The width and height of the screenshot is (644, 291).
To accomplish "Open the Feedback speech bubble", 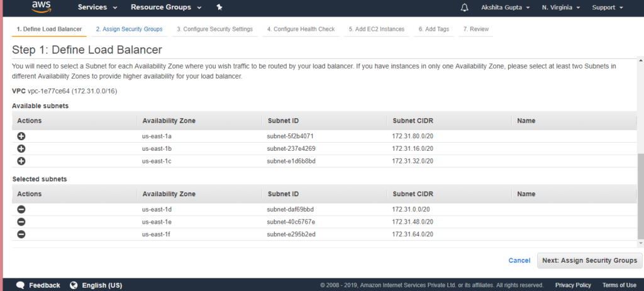I will pos(21,285).
